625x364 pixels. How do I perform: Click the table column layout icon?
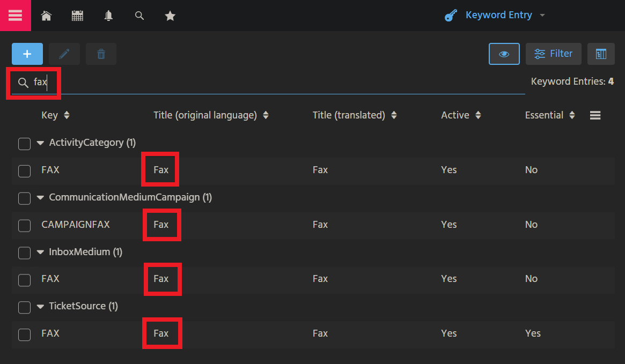(x=601, y=54)
